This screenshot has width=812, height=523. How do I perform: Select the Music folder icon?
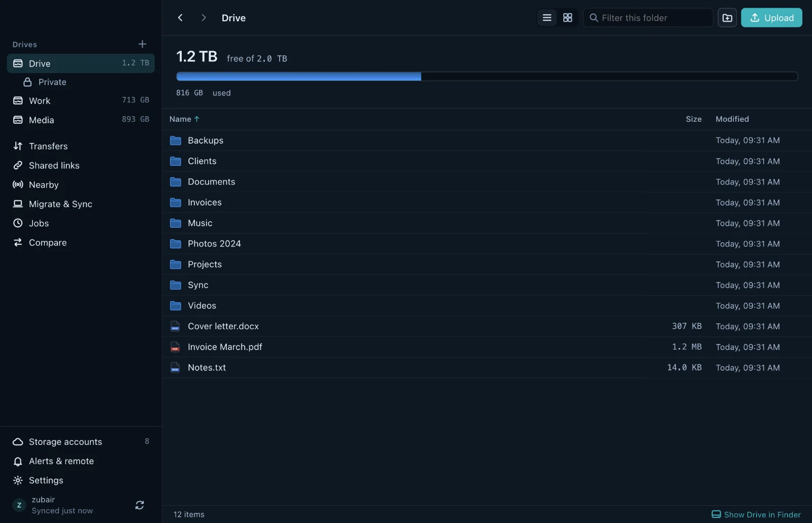pyautogui.click(x=176, y=223)
